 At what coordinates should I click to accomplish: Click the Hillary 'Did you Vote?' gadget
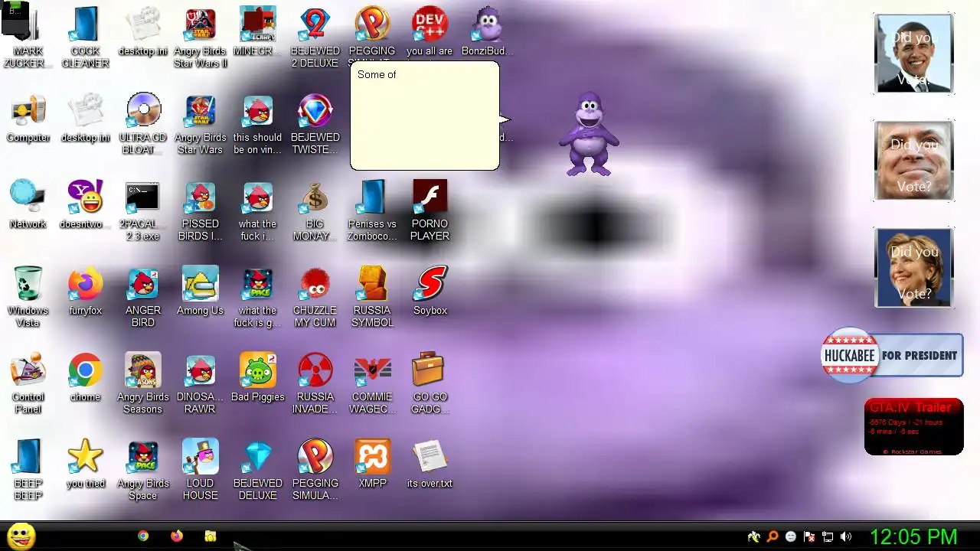tap(913, 268)
